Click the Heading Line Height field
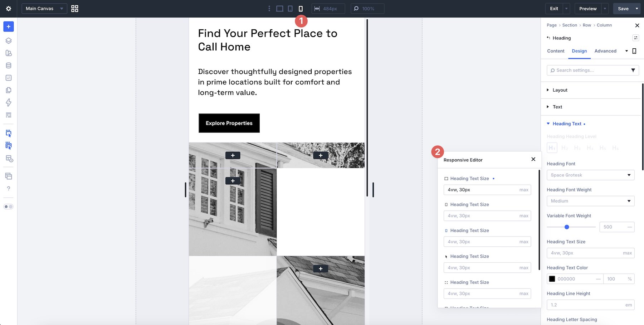Screen dimensions: 644x325 [590, 305]
